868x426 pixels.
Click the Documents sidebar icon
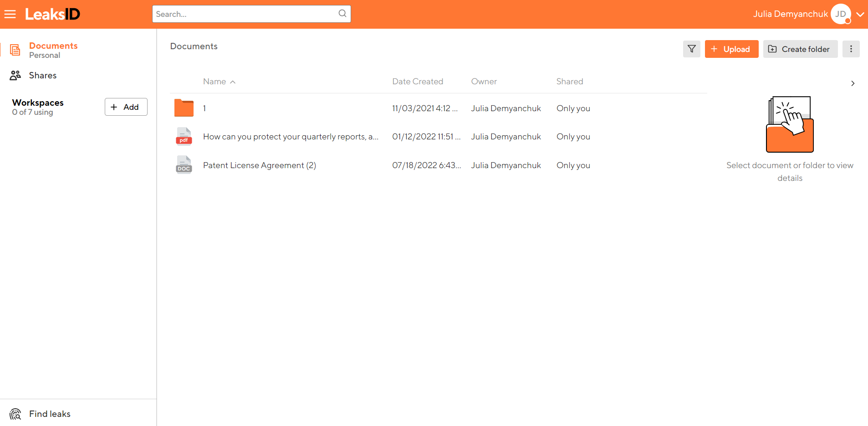click(x=15, y=50)
